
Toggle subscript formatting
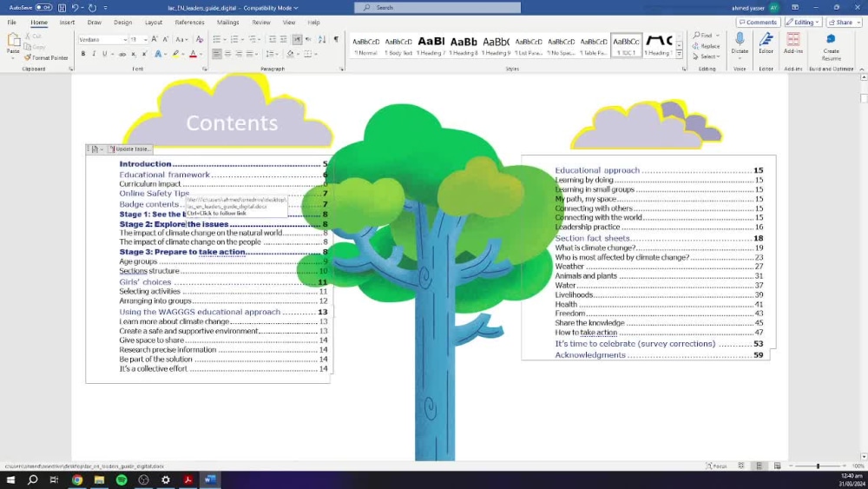point(134,54)
